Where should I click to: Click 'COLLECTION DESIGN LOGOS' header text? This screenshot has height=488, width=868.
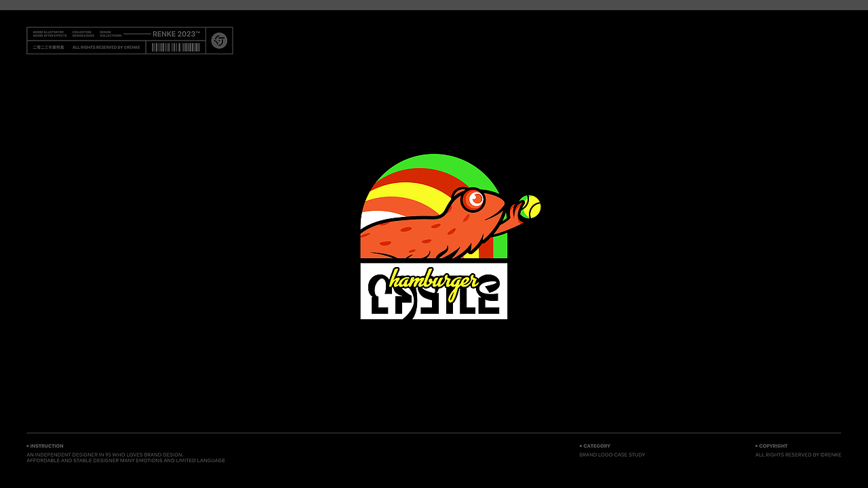[x=83, y=34]
